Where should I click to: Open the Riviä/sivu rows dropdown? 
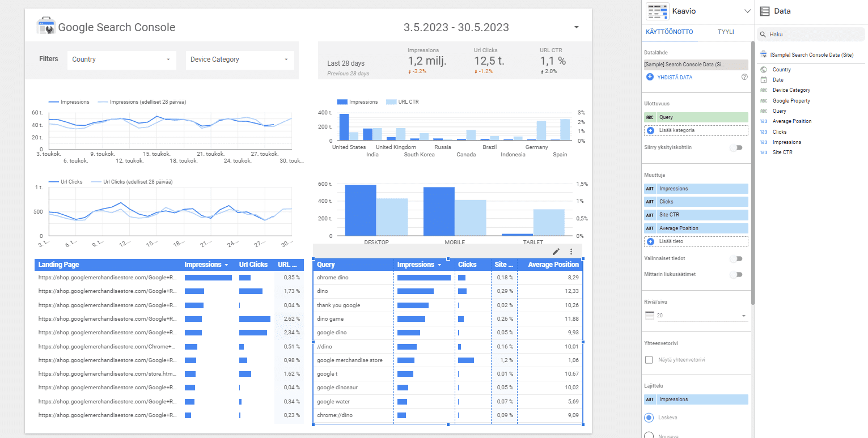click(x=696, y=316)
